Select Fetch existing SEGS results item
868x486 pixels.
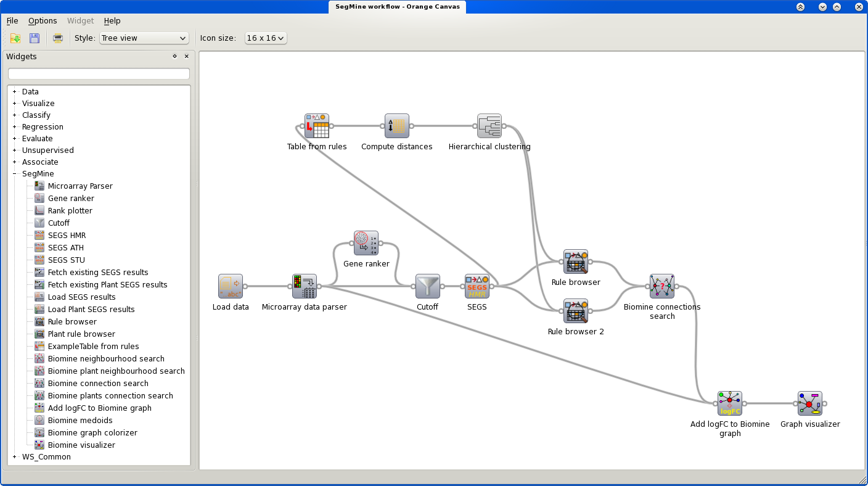coord(98,273)
